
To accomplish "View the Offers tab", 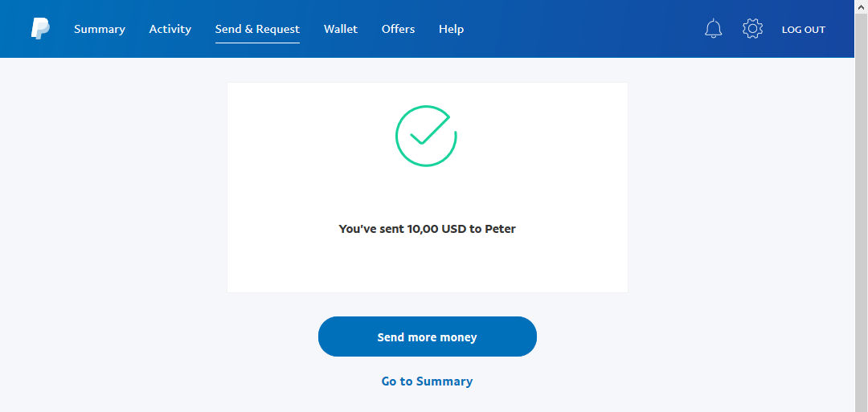I will pyautogui.click(x=398, y=29).
